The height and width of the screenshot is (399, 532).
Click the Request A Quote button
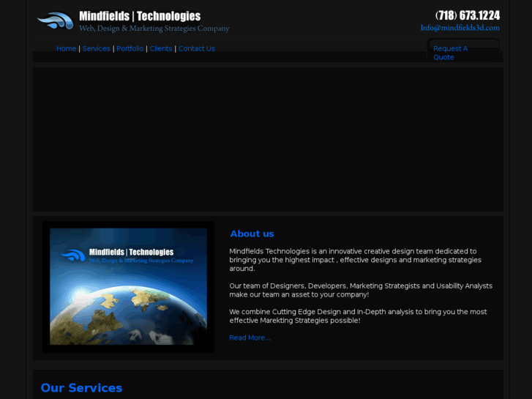(x=463, y=51)
